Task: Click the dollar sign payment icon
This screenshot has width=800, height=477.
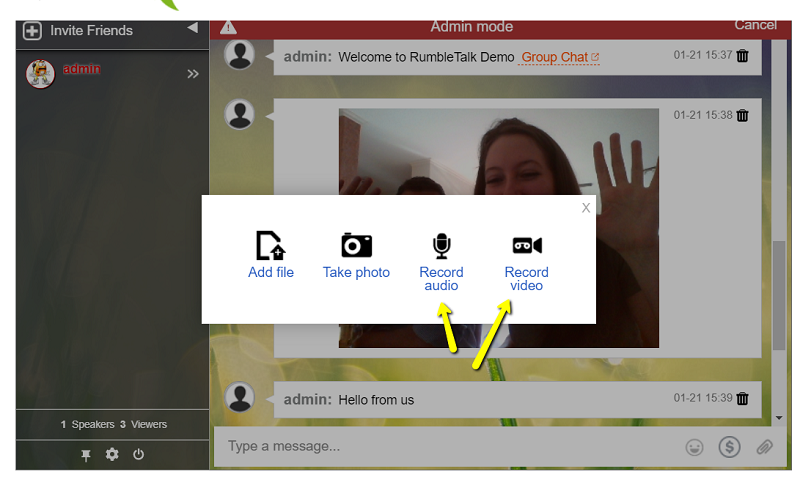Action: click(x=729, y=447)
